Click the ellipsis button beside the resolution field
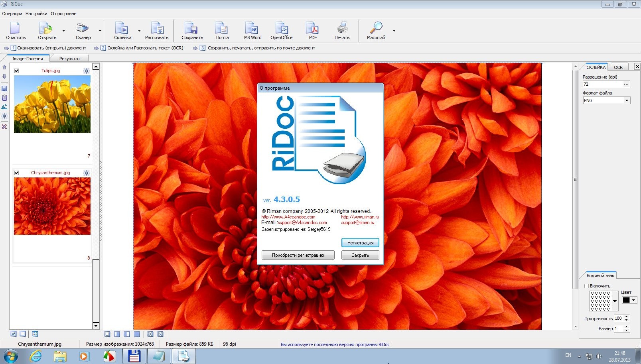 [626, 84]
